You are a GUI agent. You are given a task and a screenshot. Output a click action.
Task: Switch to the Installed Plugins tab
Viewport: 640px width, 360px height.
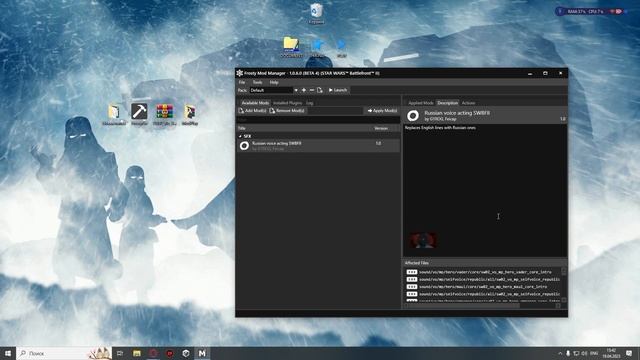[287, 103]
